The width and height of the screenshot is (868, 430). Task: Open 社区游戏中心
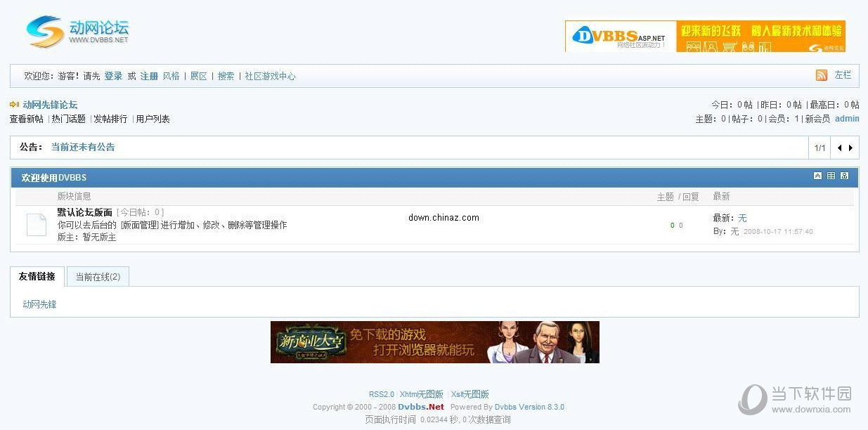point(271,76)
